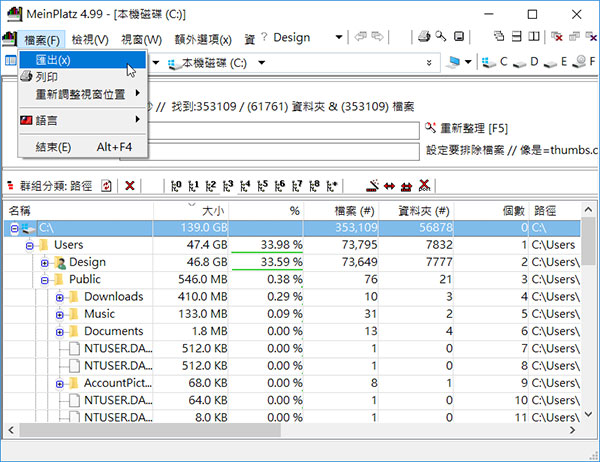Screen dimensions: 600x462
Task: Open the computer icon dropdown
Action: pos(468,62)
